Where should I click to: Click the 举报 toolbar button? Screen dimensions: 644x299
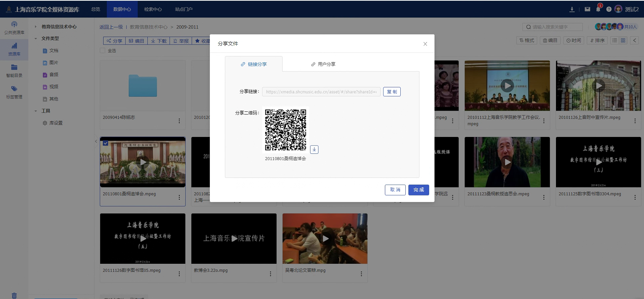(181, 41)
